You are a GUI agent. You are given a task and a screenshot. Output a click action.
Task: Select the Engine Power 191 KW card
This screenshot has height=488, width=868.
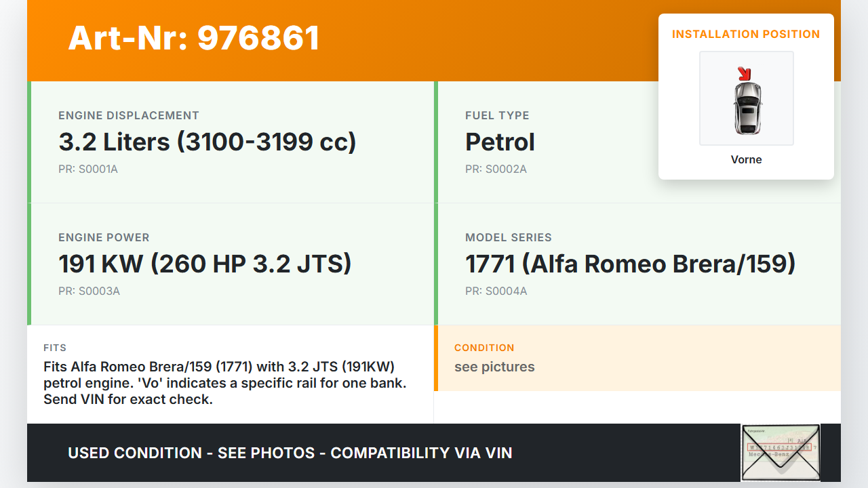(231, 264)
